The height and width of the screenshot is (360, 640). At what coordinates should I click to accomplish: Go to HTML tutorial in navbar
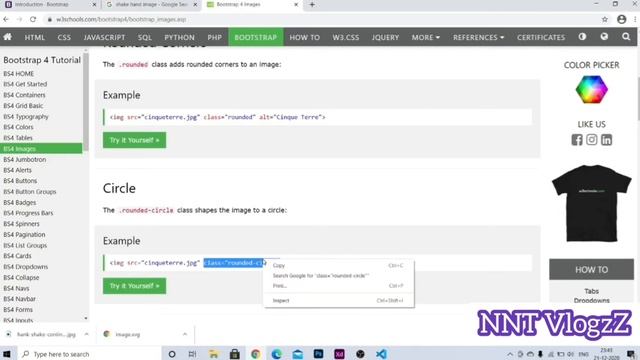click(x=34, y=37)
